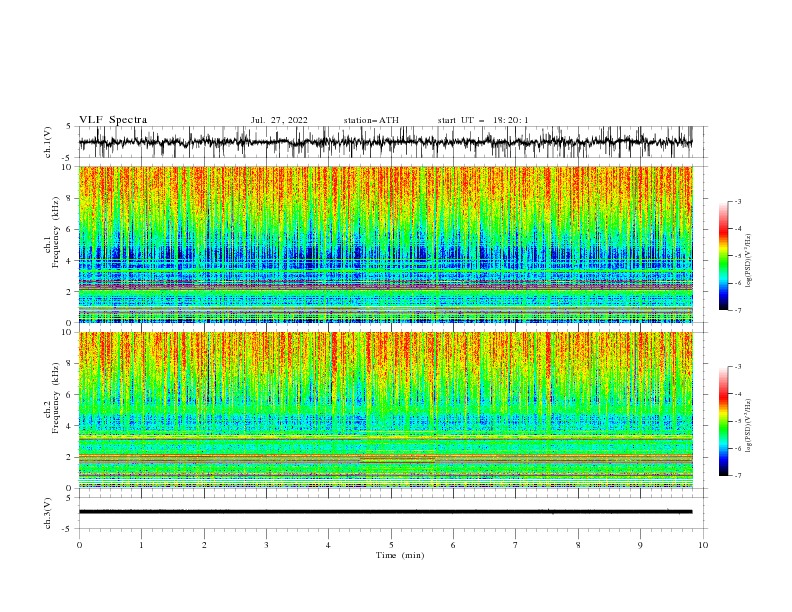The height and width of the screenshot is (612, 792).
Task: Click the "3" tick on the time axis
Action: [x=266, y=545]
